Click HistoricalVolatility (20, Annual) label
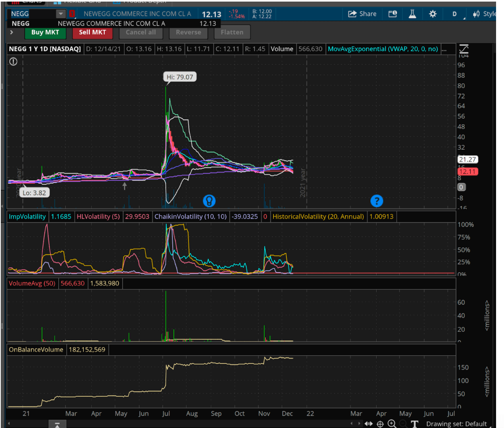Image resolution: width=504 pixels, height=428 pixels. coord(318,216)
